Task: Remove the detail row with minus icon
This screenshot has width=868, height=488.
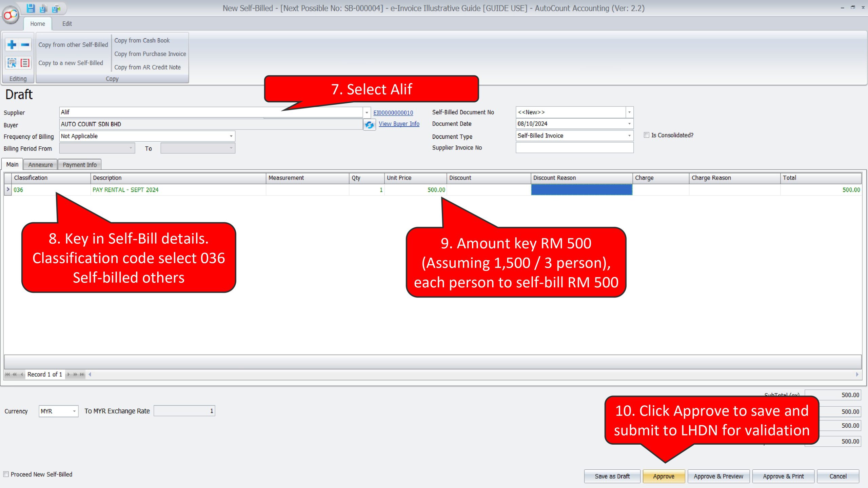Action: [25, 44]
